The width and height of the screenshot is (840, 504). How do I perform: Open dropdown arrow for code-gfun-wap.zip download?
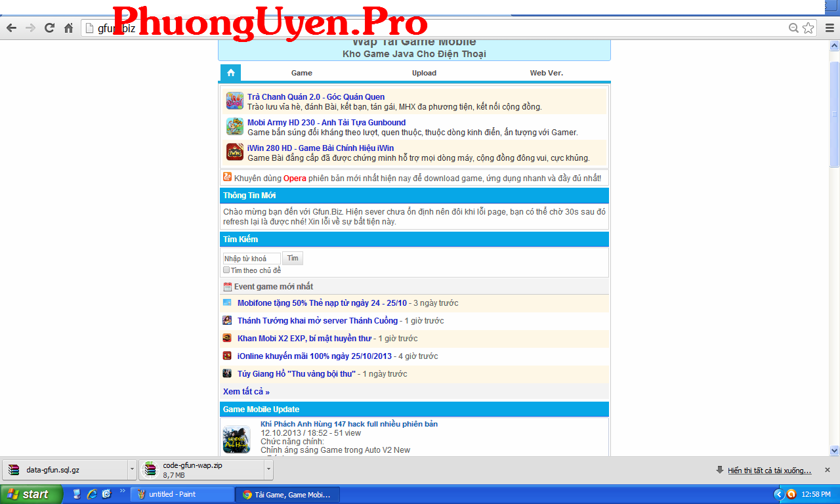coord(268,470)
